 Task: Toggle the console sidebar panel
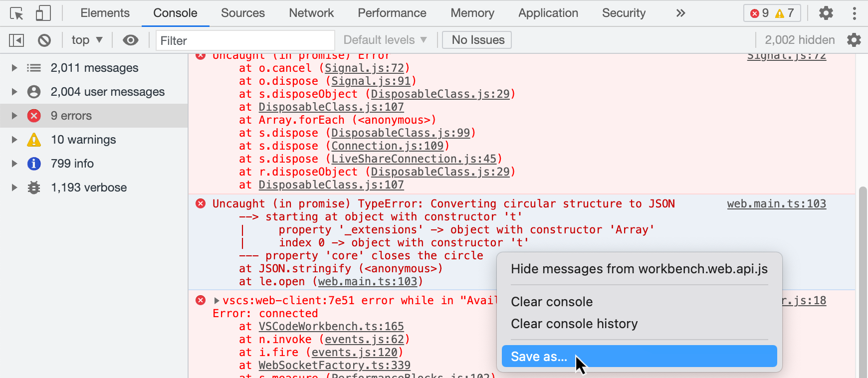[x=16, y=40]
